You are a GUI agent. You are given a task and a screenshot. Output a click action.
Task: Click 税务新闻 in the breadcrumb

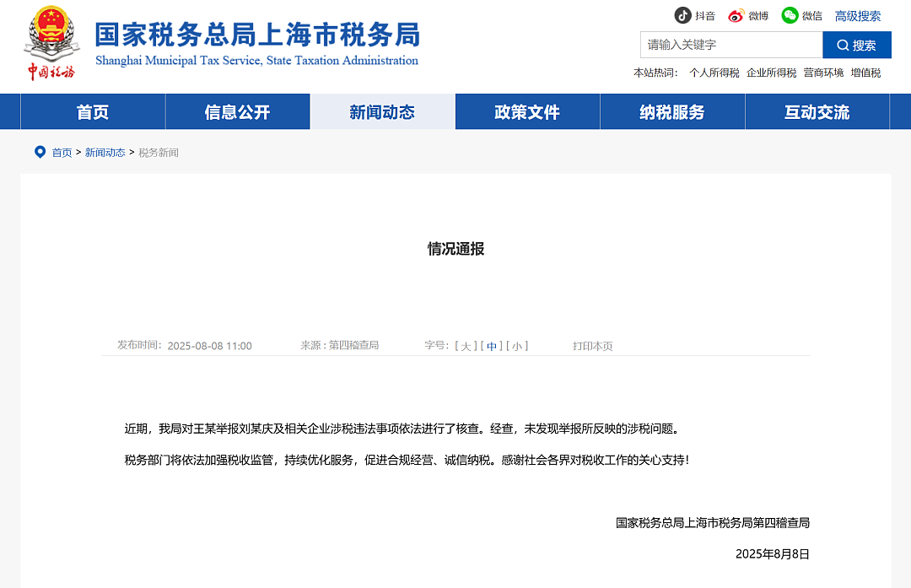click(x=159, y=152)
